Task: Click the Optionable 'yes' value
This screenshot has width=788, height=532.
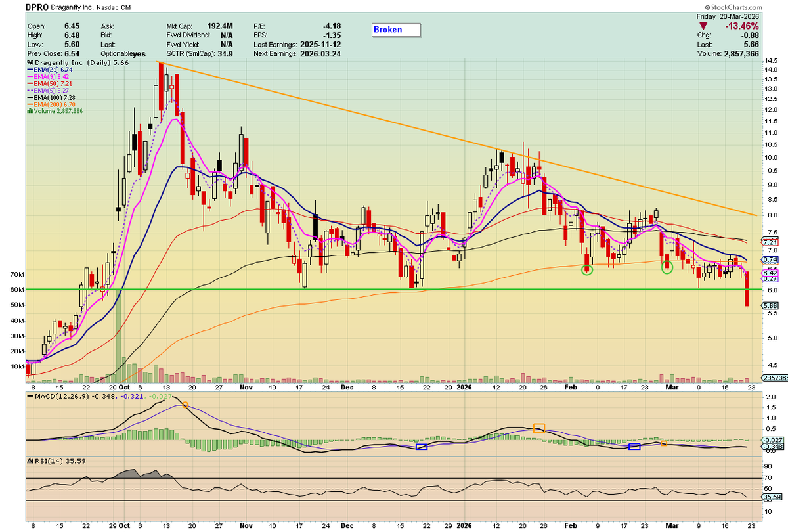Action: coord(139,54)
